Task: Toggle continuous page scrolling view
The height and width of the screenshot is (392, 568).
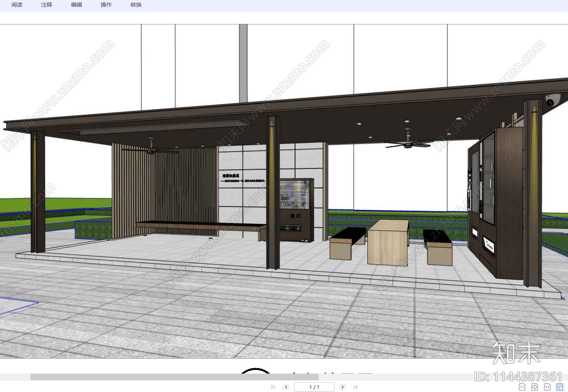Action: [560, 387]
